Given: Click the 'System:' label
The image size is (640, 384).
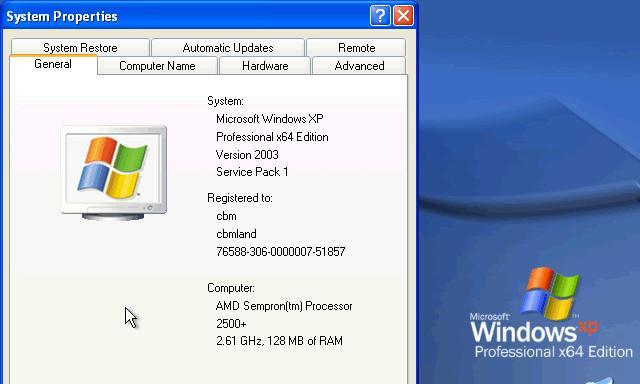Looking at the screenshot, I should click(225, 101).
